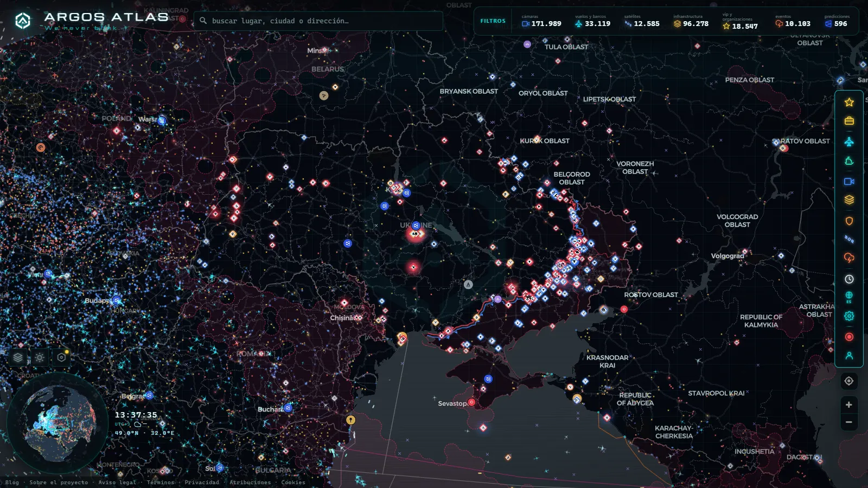Open the Aviso legal link
This screenshot has width=868, height=488.
[117, 482]
